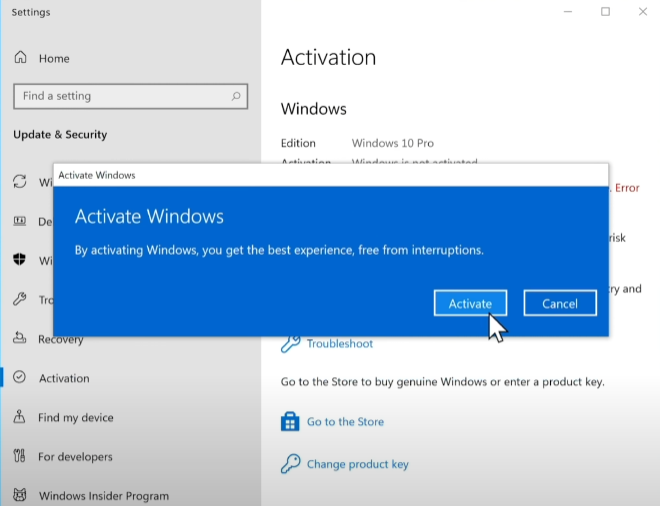Focus the Find a setting search box
660x506 pixels.
click(130, 96)
